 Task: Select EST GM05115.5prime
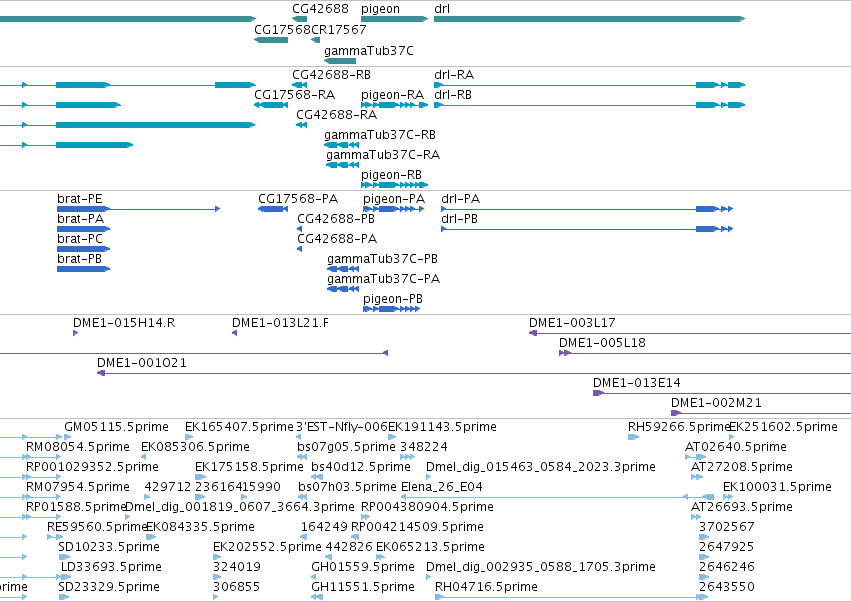click(x=116, y=427)
